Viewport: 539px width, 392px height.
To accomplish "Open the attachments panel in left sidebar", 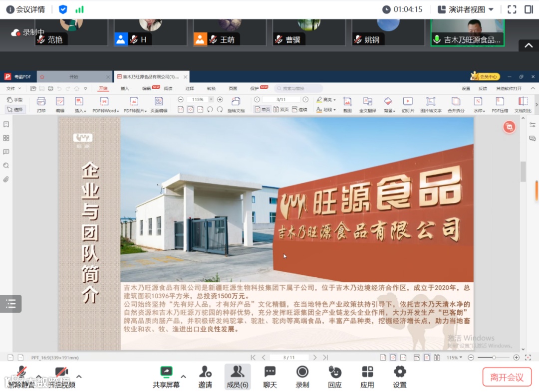I will click(6, 180).
